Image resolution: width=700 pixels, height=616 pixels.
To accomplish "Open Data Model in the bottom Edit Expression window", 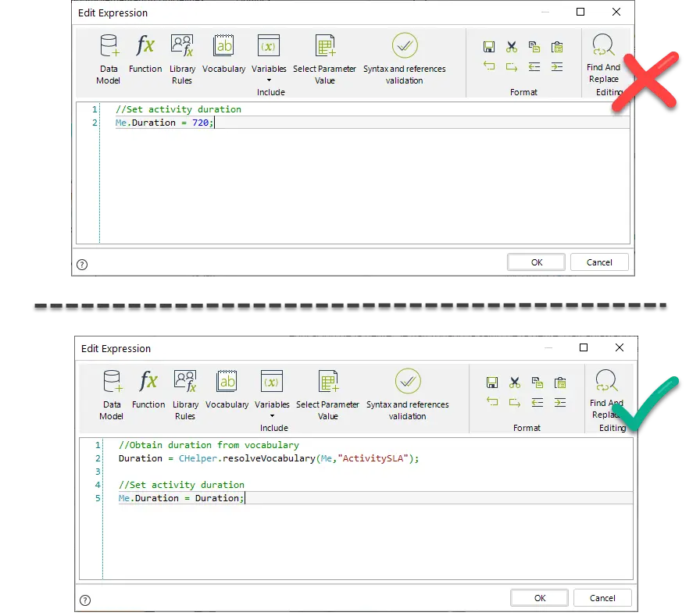I will click(x=112, y=395).
